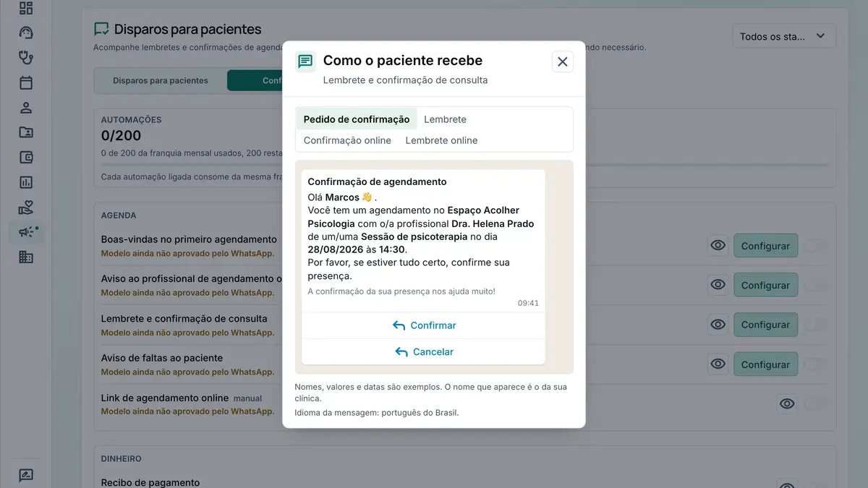Open the 'Confirmação online' tab
The width and height of the screenshot is (868, 488).
347,140
